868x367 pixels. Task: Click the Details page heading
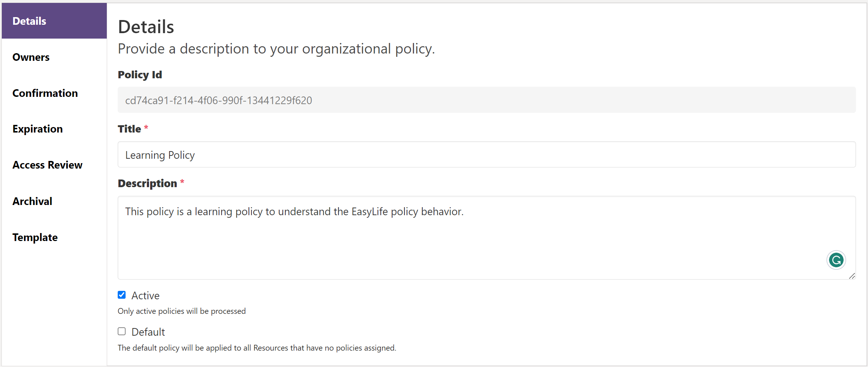click(145, 26)
